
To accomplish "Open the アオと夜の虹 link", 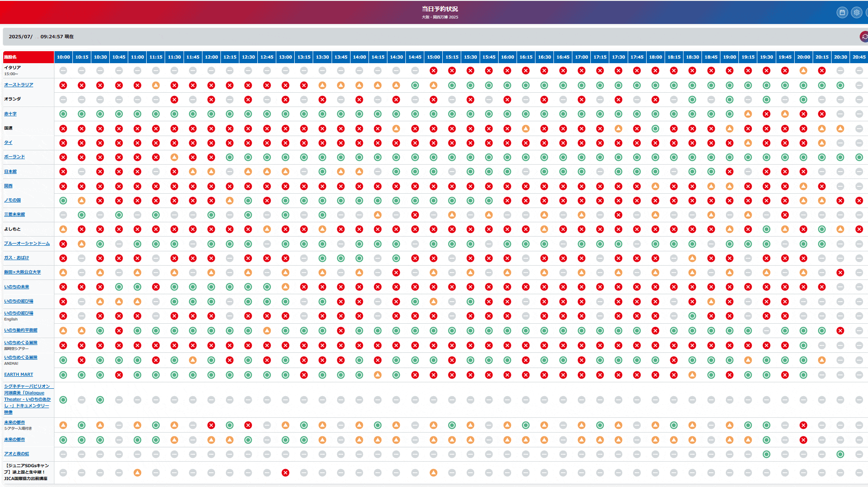I will pyautogui.click(x=17, y=454).
